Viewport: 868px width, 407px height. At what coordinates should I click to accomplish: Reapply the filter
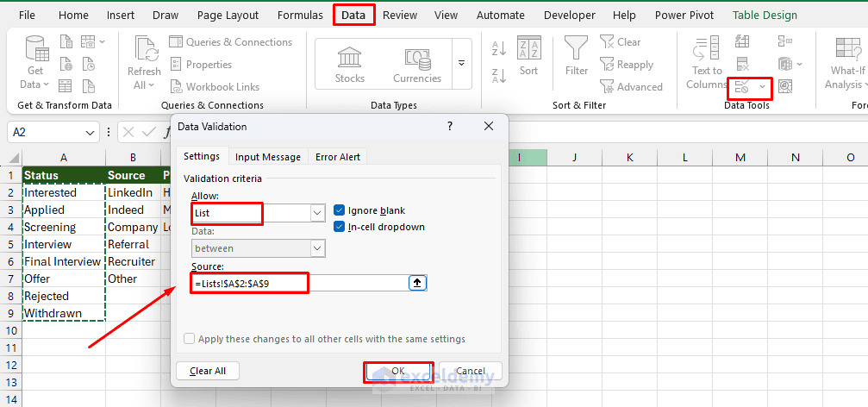coord(627,64)
